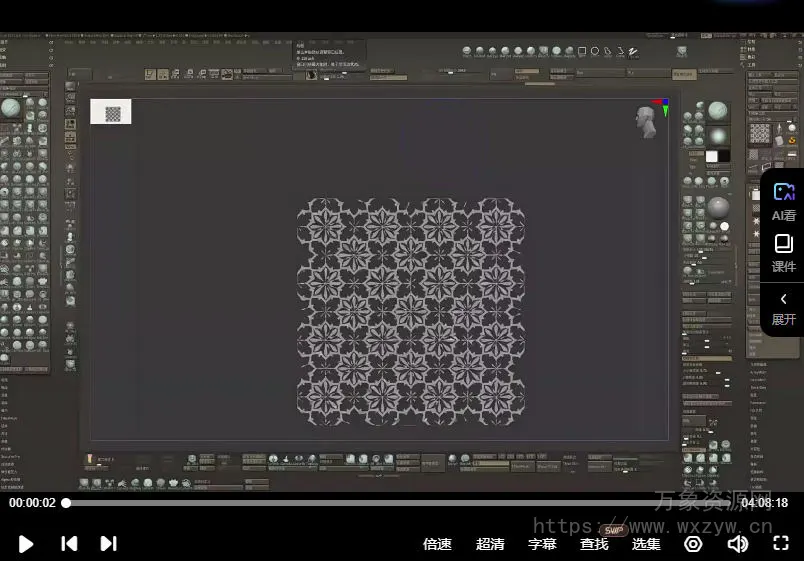The image size is (804, 561).
Task: Mute the video volume speaker icon
Action: point(738,544)
